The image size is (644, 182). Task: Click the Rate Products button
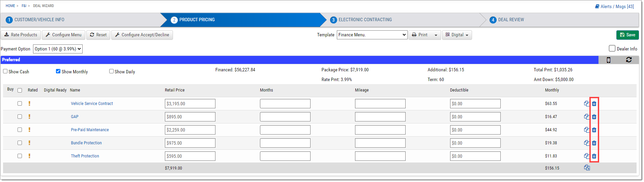pyautogui.click(x=21, y=35)
